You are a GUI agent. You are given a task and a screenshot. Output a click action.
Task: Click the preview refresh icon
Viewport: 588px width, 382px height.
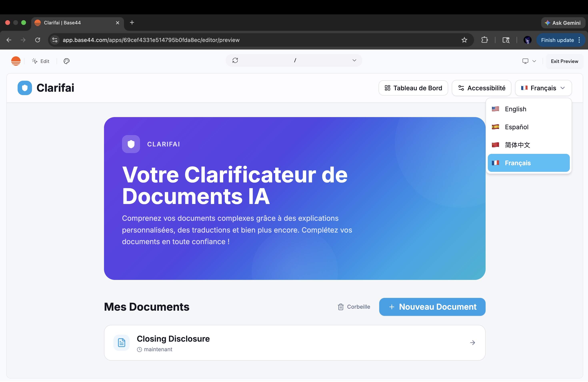[235, 60]
